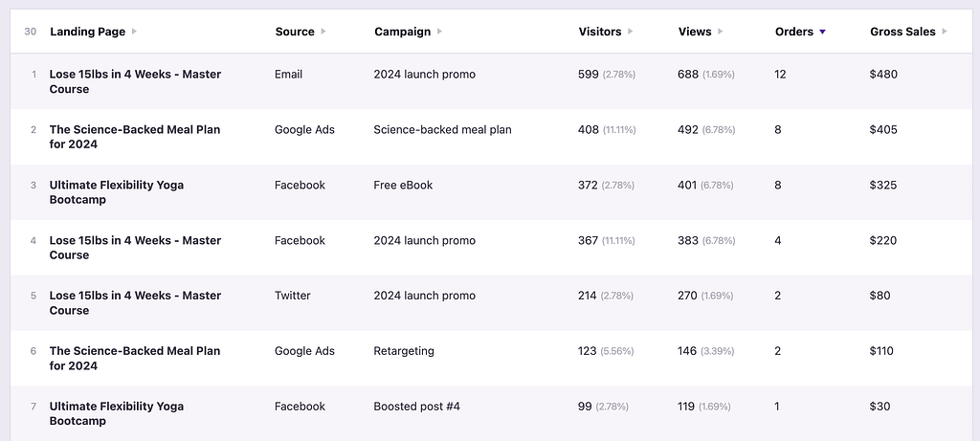The width and height of the screenshot is (980, 441).
Task: Click the Twitter source cell
Action: [x=292, y=296]
